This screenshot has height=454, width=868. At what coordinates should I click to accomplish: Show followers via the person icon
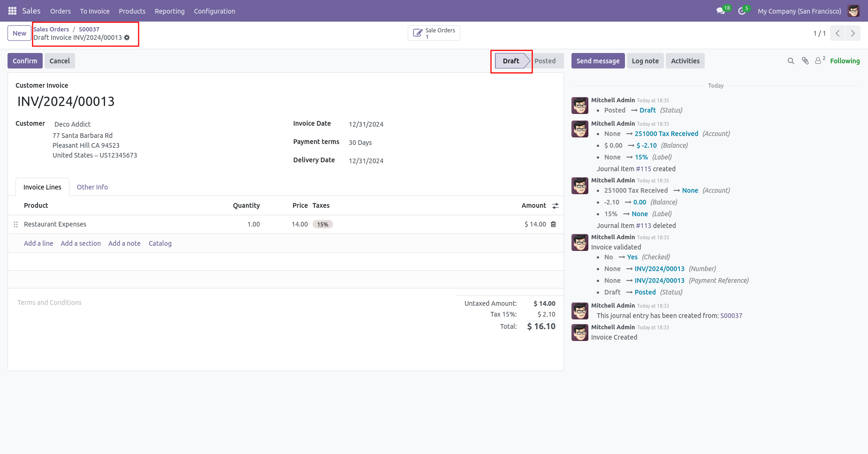coord(820,61)
